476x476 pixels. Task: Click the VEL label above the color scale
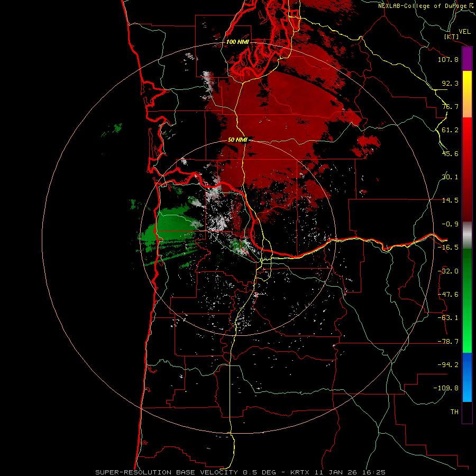464,32
